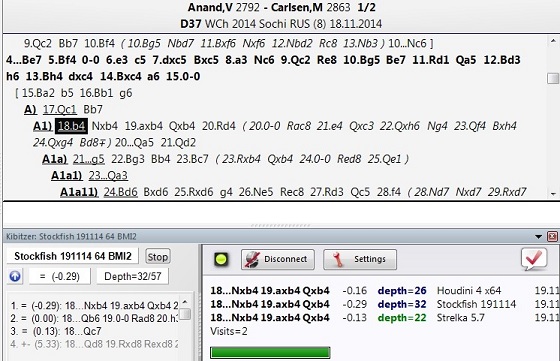Viewport: 560px width, 361px height.
Task: Close the Kibitzer Stockfish pane
Action: coord(552,236)
